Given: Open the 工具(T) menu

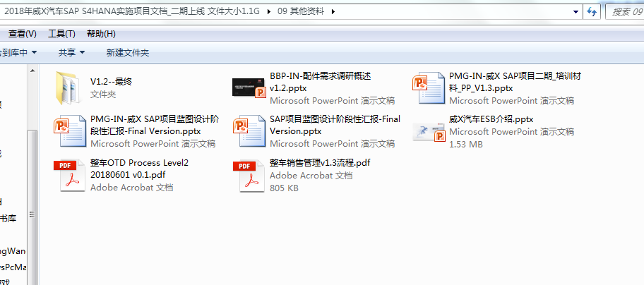Looking at the screenshot, I should (61, 34).
